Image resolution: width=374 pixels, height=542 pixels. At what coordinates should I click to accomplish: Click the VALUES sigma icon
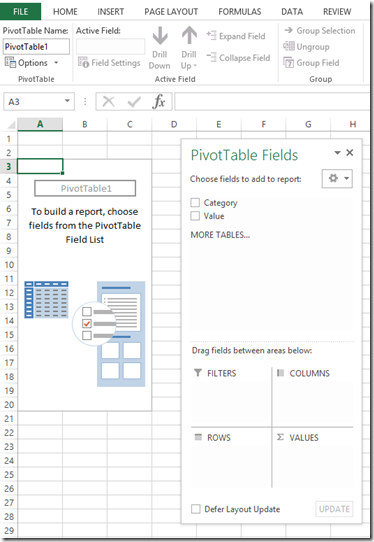(x=280, y=437)
